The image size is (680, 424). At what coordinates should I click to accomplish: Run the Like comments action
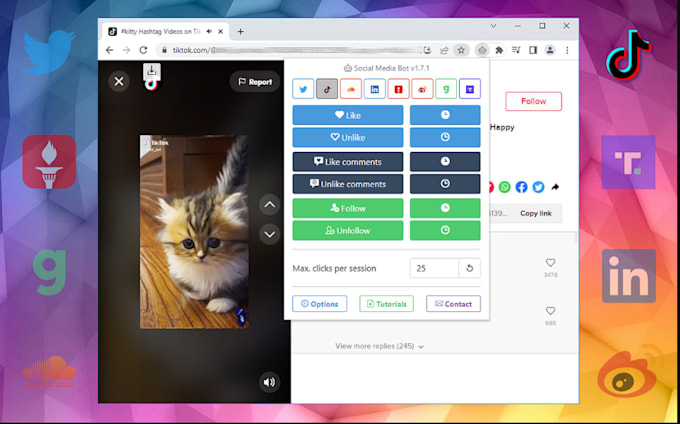click(348, 162)
